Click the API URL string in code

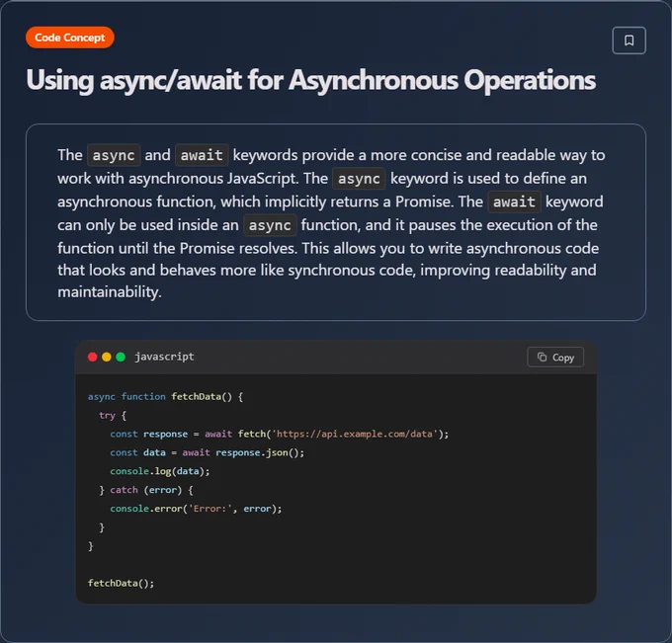pyautogui.click(x=355, y=434)
